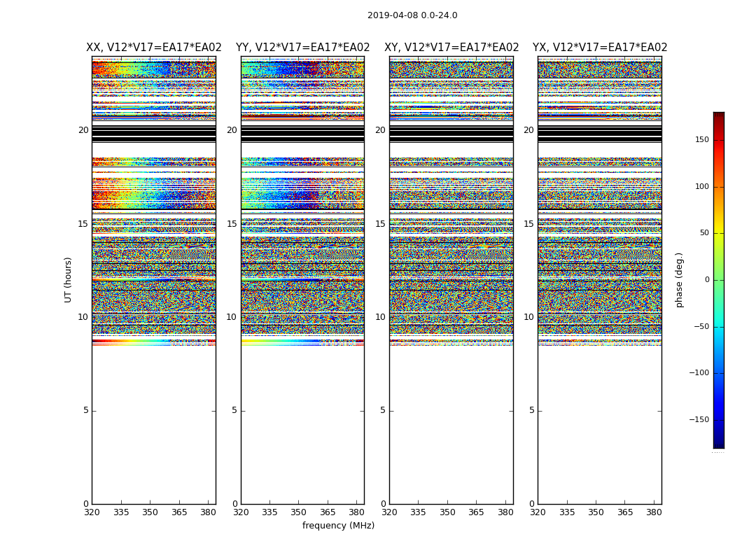Click the colorbar tick label '50'
The image size is (735, 560).
[704, 233]
